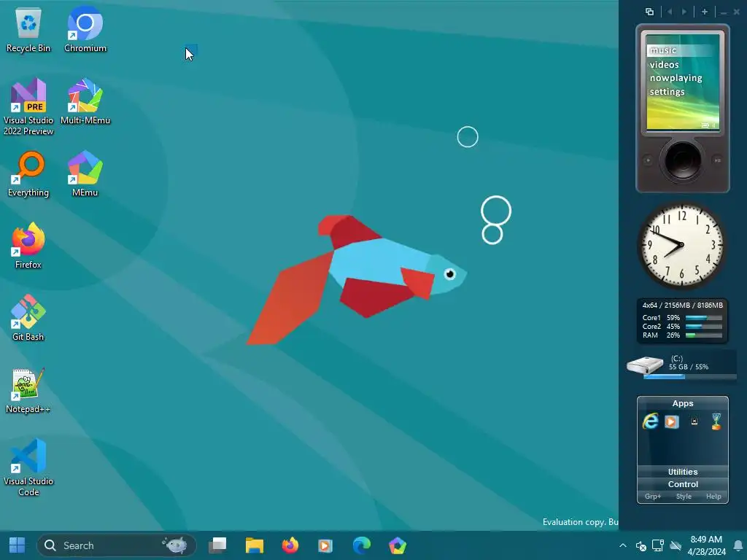Click the media player play/pause button

(x=717, y=160)
